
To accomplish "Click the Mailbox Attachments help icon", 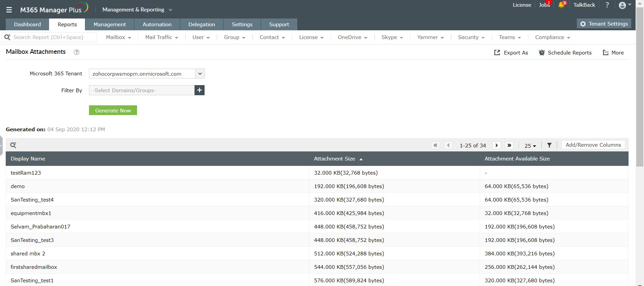I will [77, 52].
